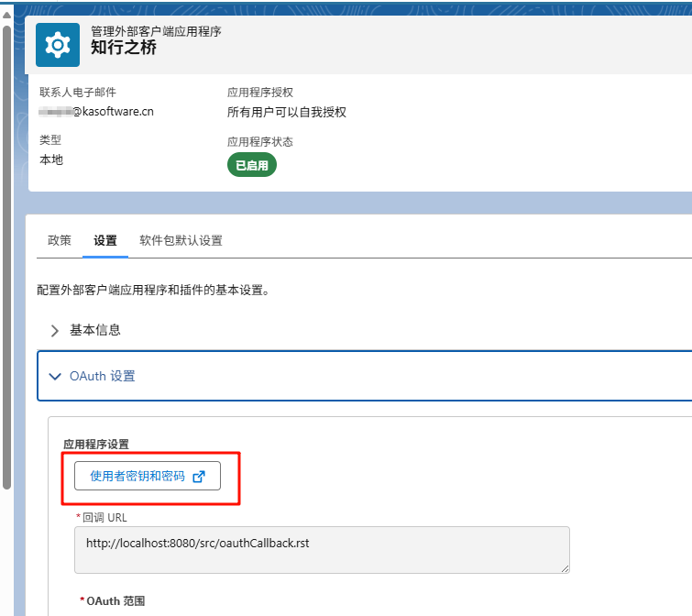
Task: Click external link icon on 使用者密钥和密码 button
Action: coord(200,477)
